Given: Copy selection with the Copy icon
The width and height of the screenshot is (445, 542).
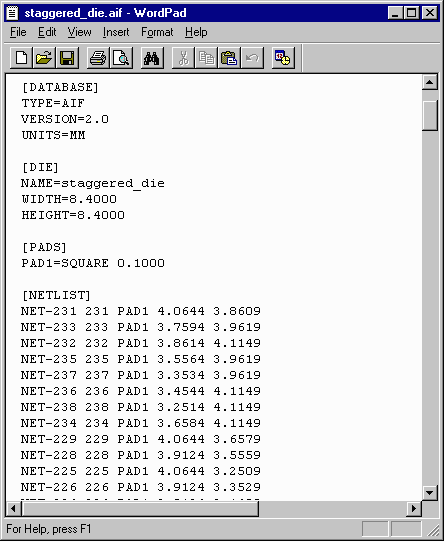Looking at the screenshot, I should click(206, 58).
